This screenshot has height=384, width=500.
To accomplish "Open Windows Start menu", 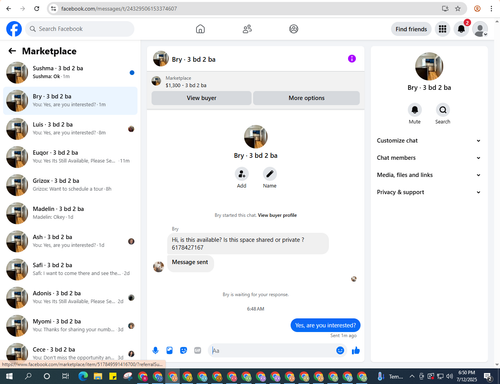I will pos(9,377).
